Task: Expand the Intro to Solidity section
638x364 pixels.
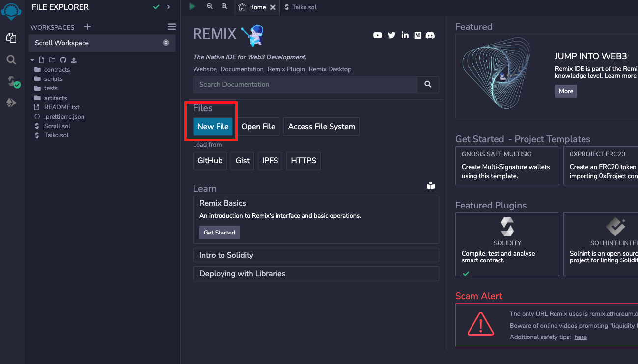Action: click(316, 255)
